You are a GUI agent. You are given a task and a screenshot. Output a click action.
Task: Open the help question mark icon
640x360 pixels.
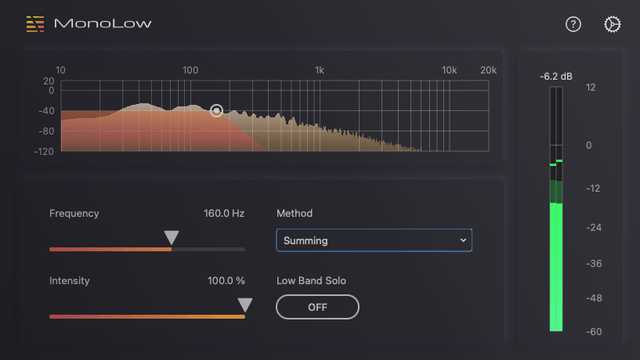tap(573, 24)
